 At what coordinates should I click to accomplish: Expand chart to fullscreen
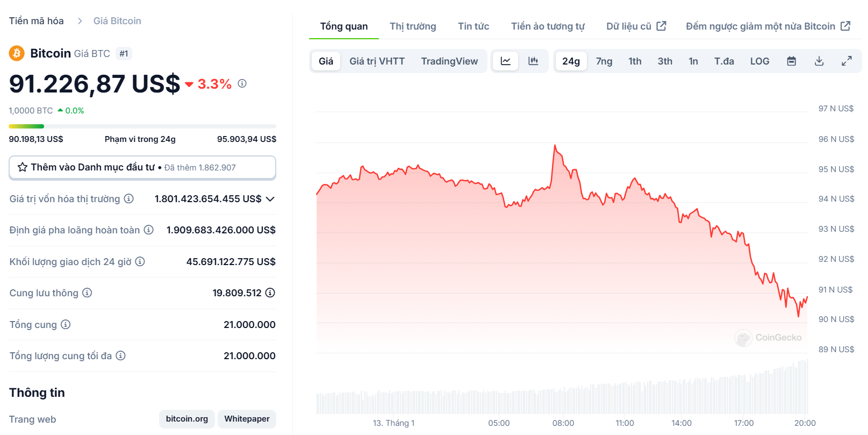pos(847,61)
